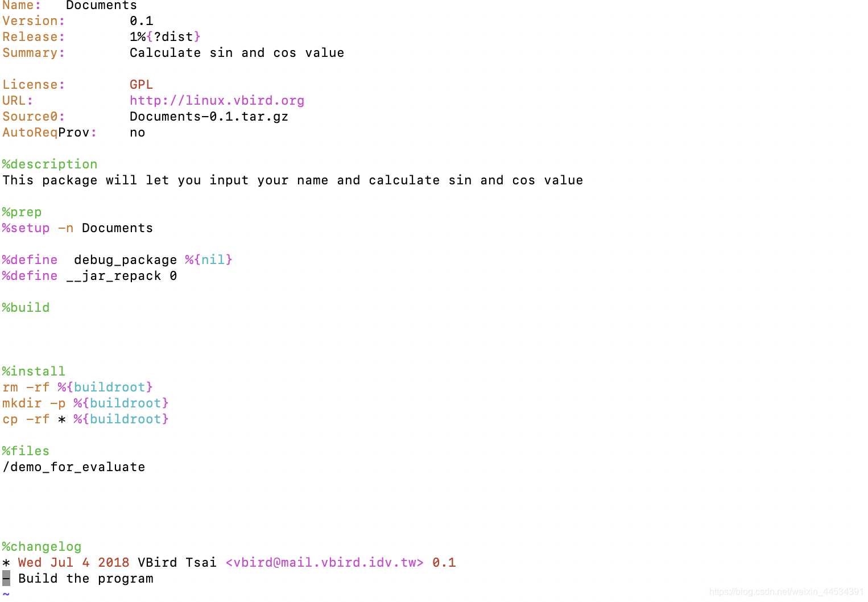Click the vbird@mail.vbird.idv.tw email address
The width and height of the screenshot is (868, 602).
click(325, 563)
